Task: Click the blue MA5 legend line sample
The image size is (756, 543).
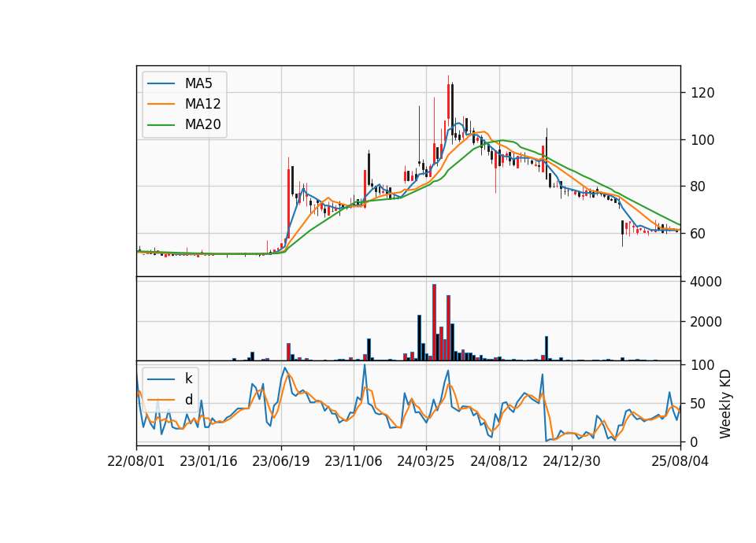Action: [161, 83]
